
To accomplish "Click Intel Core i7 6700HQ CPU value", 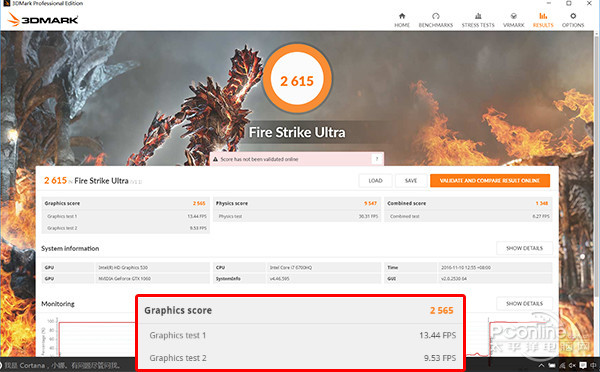I will coord(291,268).
